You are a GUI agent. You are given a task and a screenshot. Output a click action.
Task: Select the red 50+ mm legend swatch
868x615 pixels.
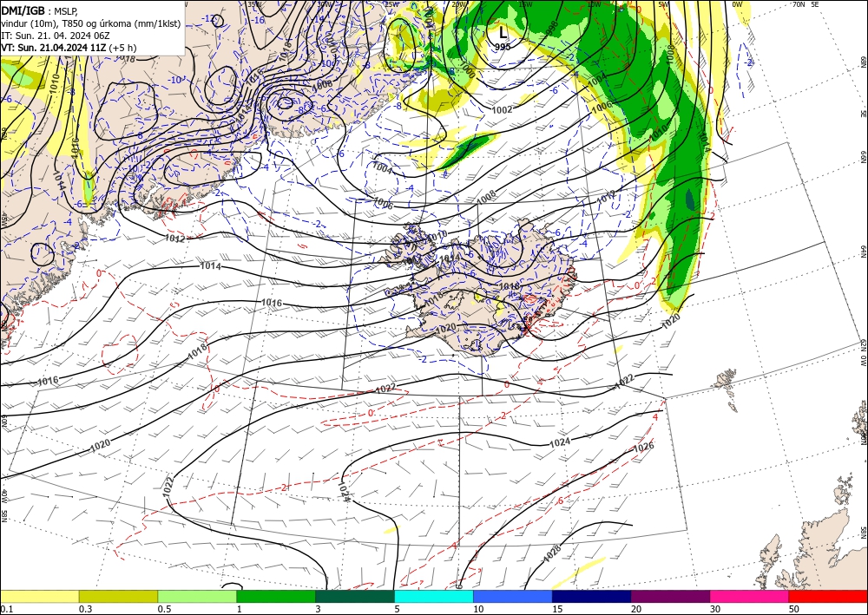828,596
